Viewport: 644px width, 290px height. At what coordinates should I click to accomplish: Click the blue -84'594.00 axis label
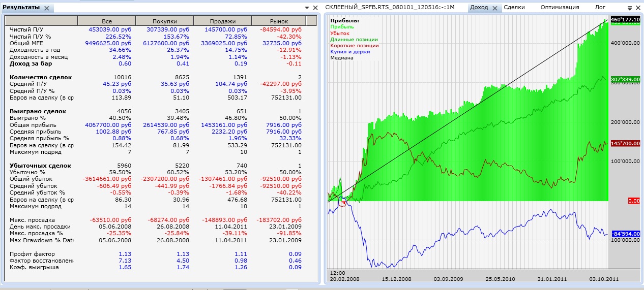(625, 234)
